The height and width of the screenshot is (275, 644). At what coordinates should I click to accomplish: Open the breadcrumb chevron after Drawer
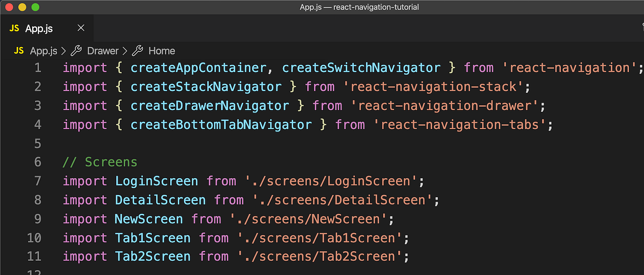125,51
